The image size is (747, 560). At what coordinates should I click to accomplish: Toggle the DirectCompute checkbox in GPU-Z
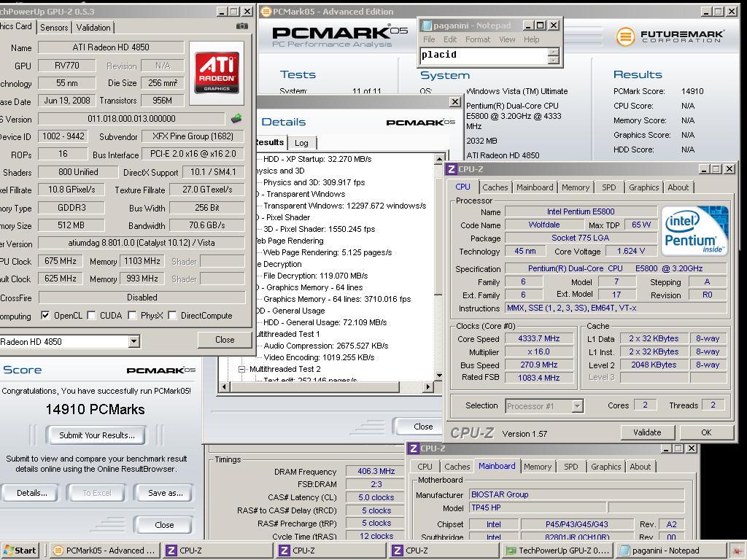[172, 315]
